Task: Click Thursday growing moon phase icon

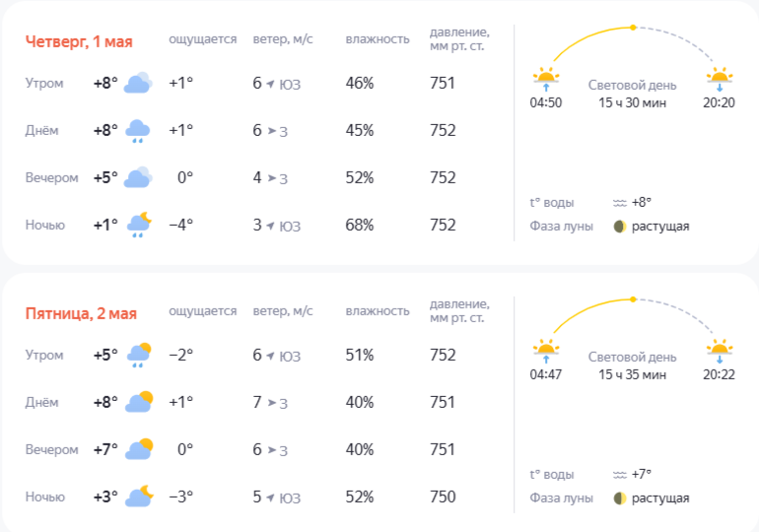Action: pos(619,226)
